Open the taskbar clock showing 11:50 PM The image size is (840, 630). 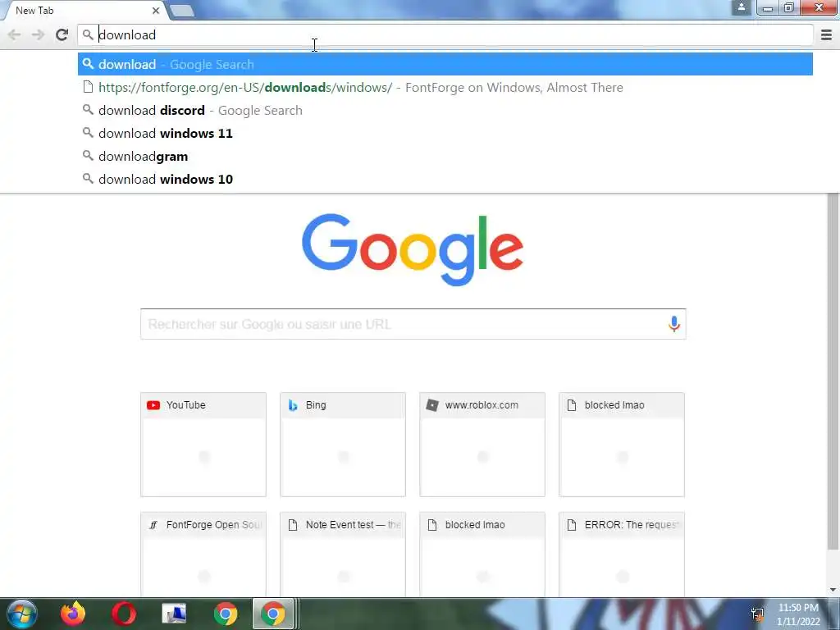click(x=798, y=614)
